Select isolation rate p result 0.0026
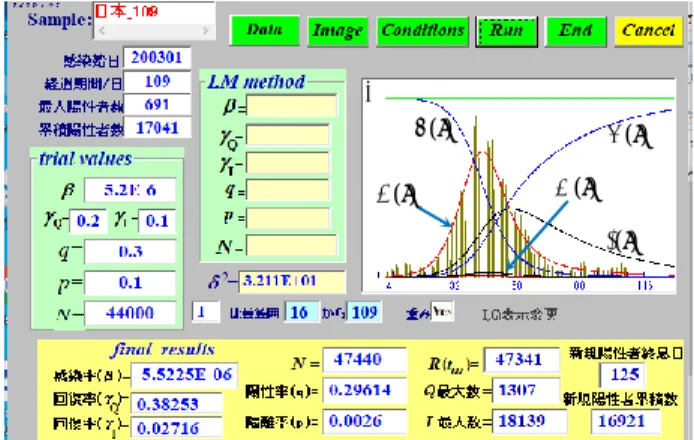Image resolution: width=694 pixels, height=440 pixels. point(365,421)
